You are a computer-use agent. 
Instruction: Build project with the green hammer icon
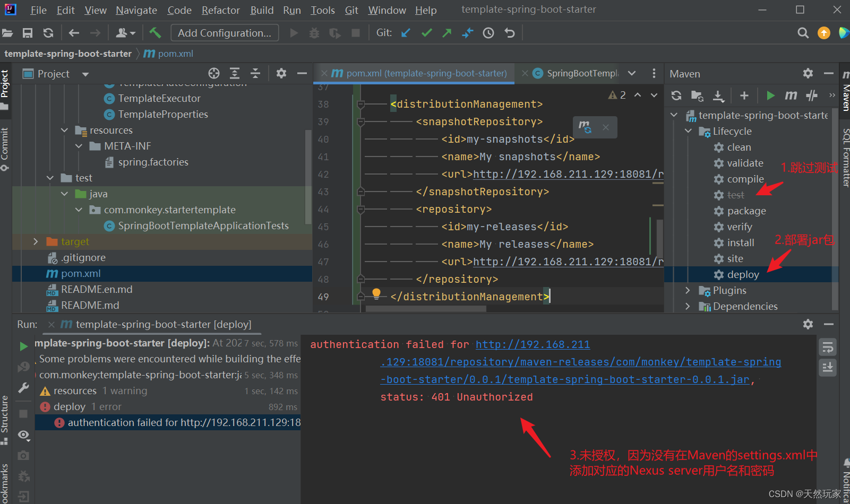pyautogui.click(x=155, y=33)
